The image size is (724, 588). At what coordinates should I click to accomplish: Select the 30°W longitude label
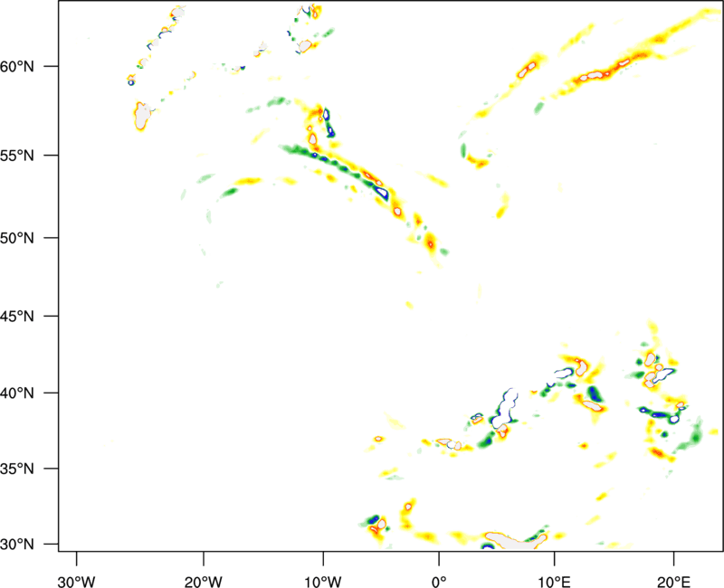[76, 567]
